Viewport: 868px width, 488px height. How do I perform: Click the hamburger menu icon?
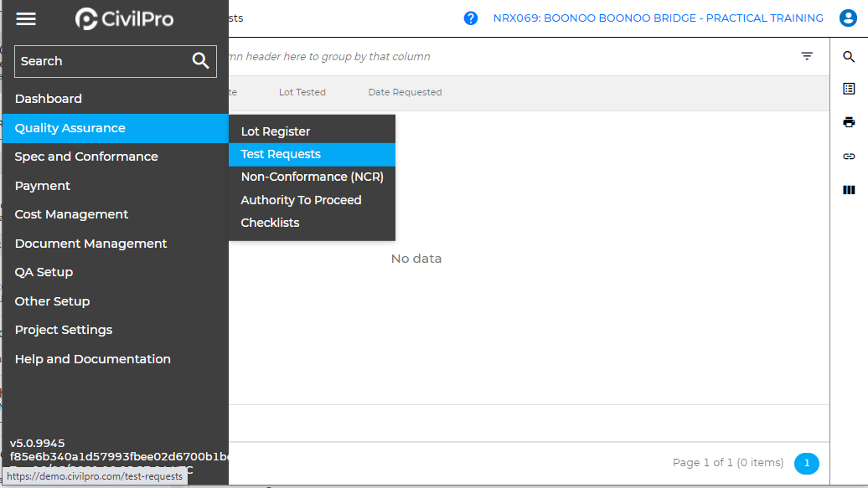pos(26,18)
